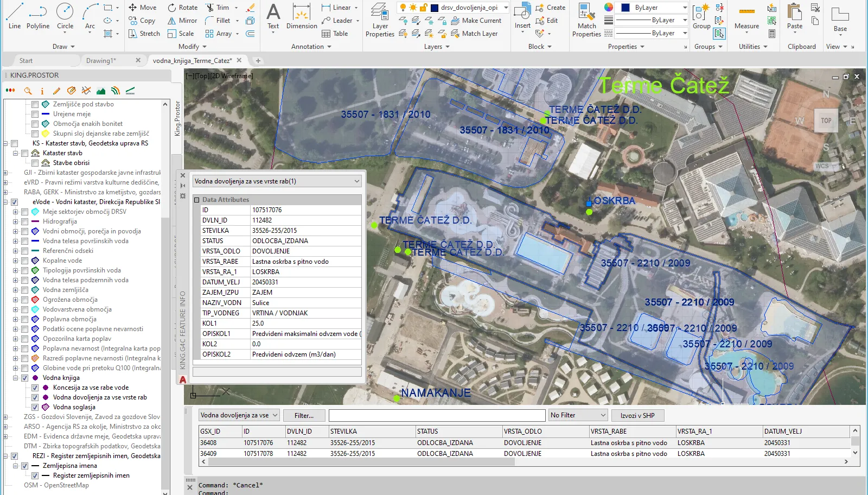The height and width of the screenshot is (495, 868).
Task: Open the No Filter dropdown
Action: click(x=578, y=415)
